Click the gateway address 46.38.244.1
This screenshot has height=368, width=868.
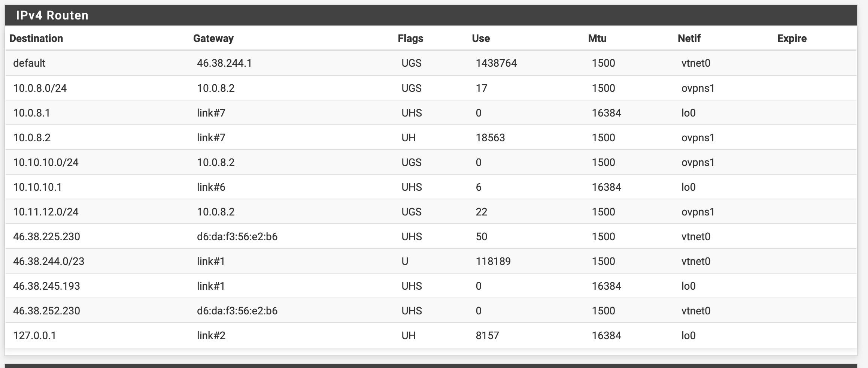[x=224, y=63]
